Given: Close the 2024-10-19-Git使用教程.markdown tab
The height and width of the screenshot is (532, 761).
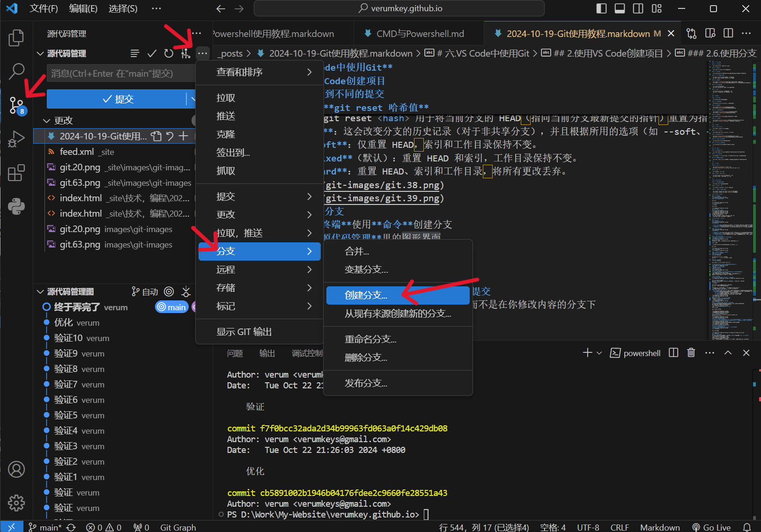Looking at the screenshot, I should [671, 34].
